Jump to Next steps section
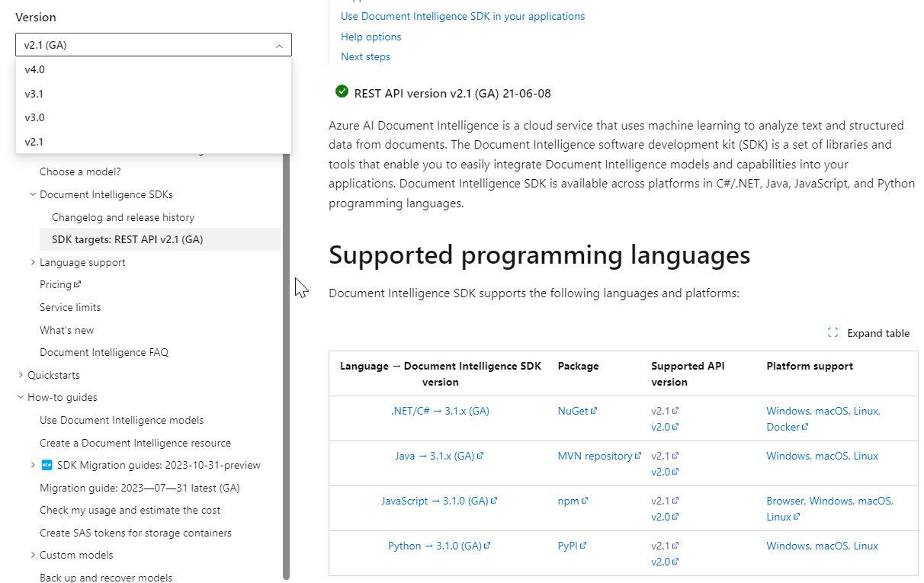Image resolution: width=924 pixels, height=583 pixels. tap(365, 56)
